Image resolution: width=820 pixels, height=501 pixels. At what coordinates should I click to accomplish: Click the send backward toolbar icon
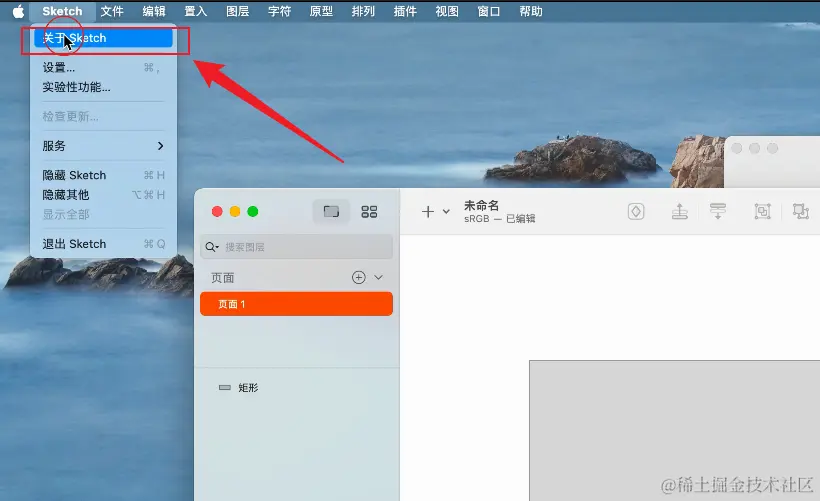pyautogui.click(x=718, y=211)
